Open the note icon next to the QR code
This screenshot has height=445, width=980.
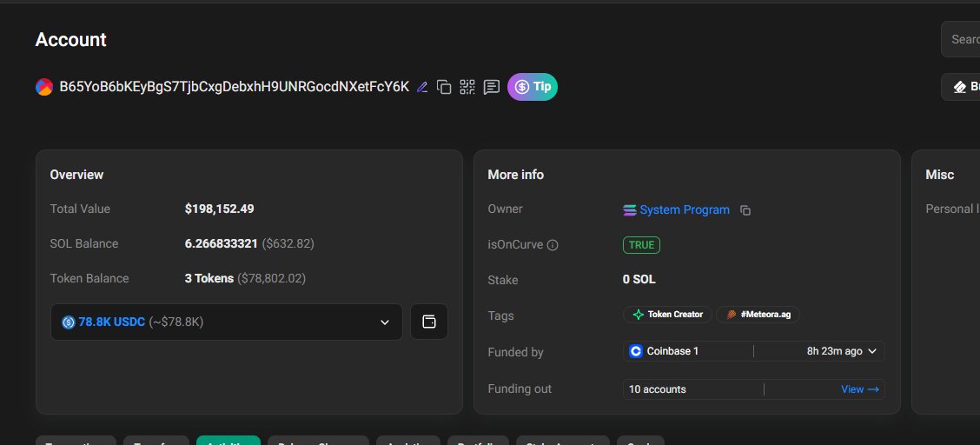(x=492, y=87)
